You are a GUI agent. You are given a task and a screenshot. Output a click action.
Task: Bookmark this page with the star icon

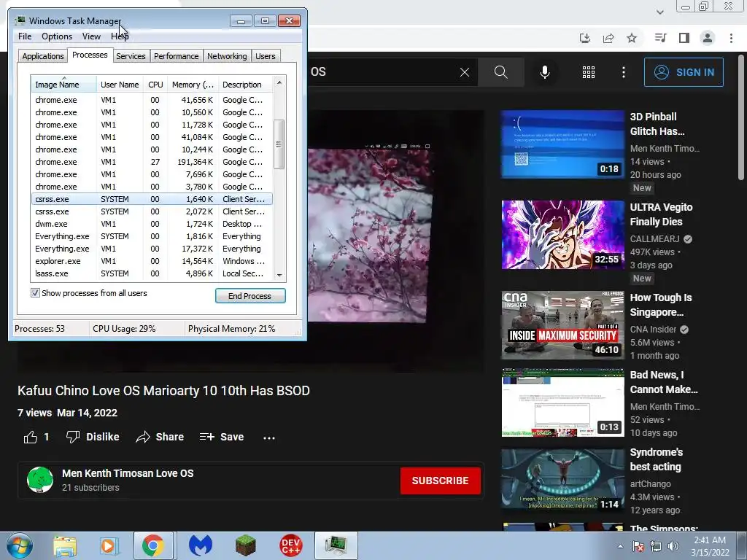pyautogui.click(x=632, y=38)
